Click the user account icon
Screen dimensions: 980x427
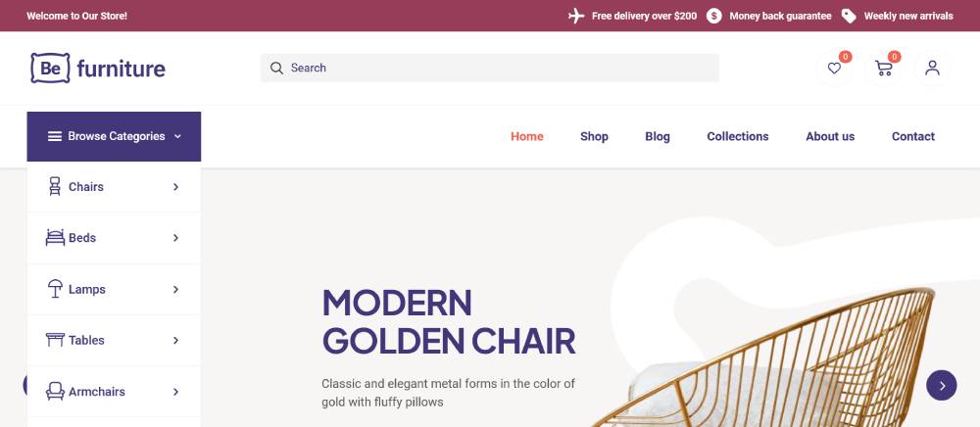(x=932, y=69)
